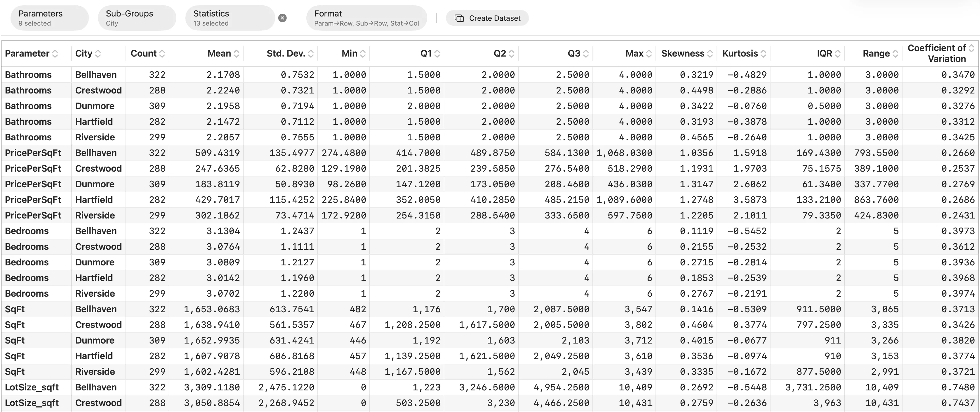Clear the Statistics selection with the x icon
This screenshot has height=412, width=980.
pyautogui.click(x=282, y=18)
